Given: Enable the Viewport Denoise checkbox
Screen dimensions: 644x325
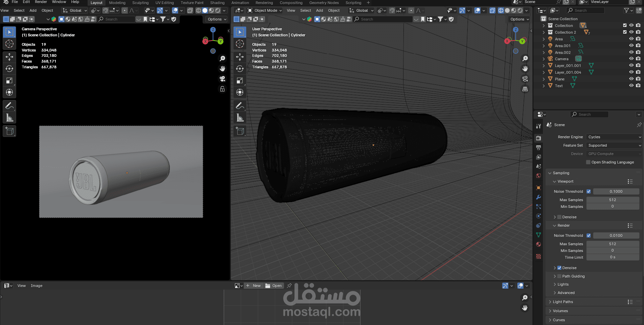Looking at the screenshot, I should [559, 217].
